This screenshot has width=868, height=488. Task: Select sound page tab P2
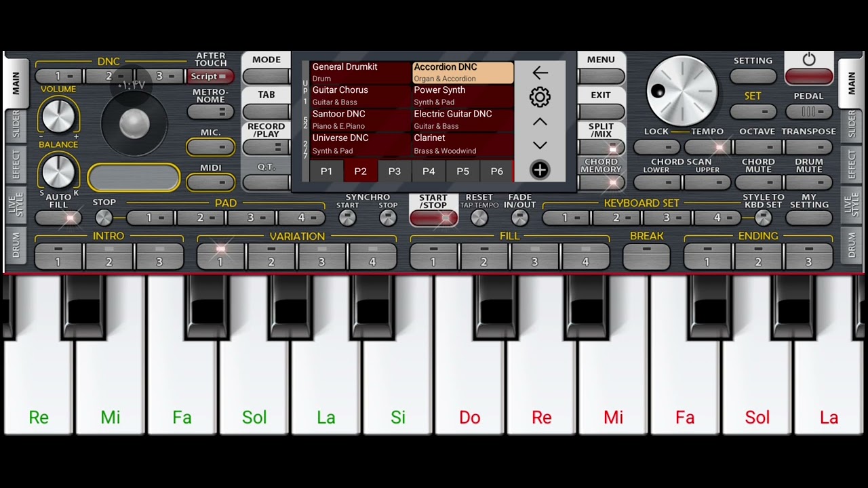click(x=361, y=171)
